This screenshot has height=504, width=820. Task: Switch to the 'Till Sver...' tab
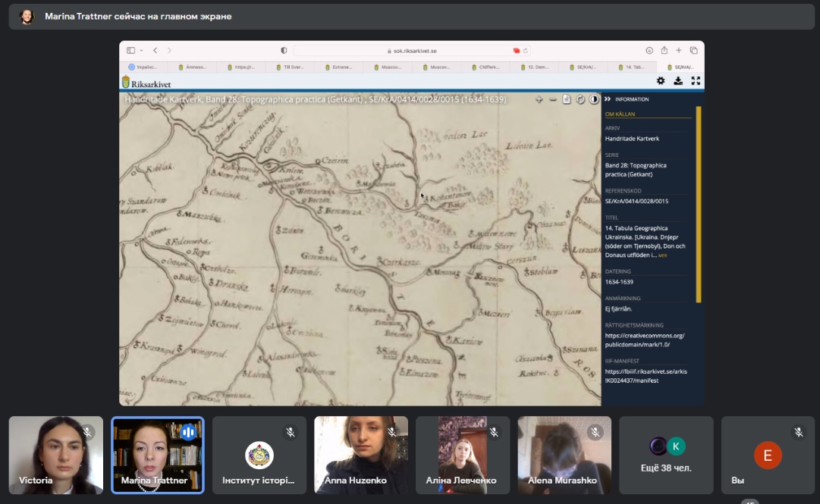coord(291,67)
